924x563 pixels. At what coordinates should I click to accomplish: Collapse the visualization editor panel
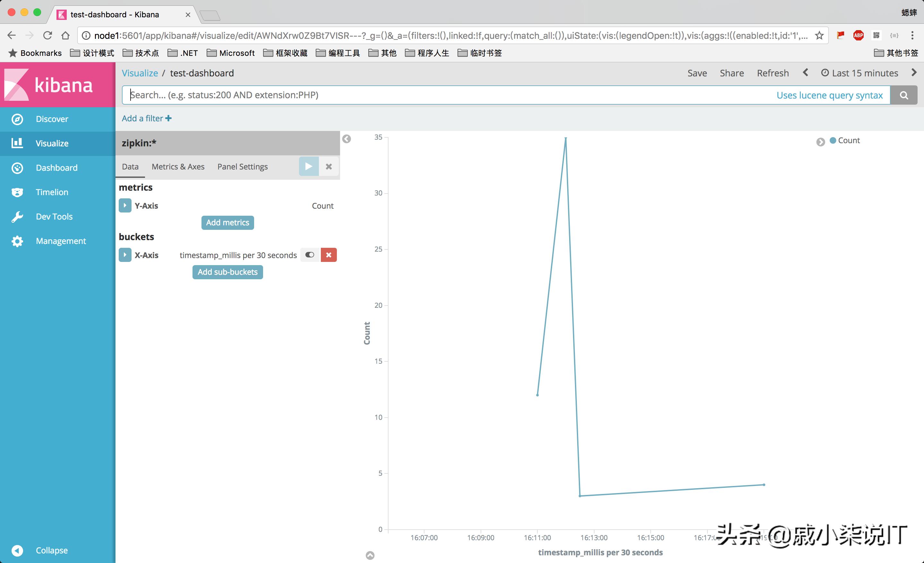347,139
